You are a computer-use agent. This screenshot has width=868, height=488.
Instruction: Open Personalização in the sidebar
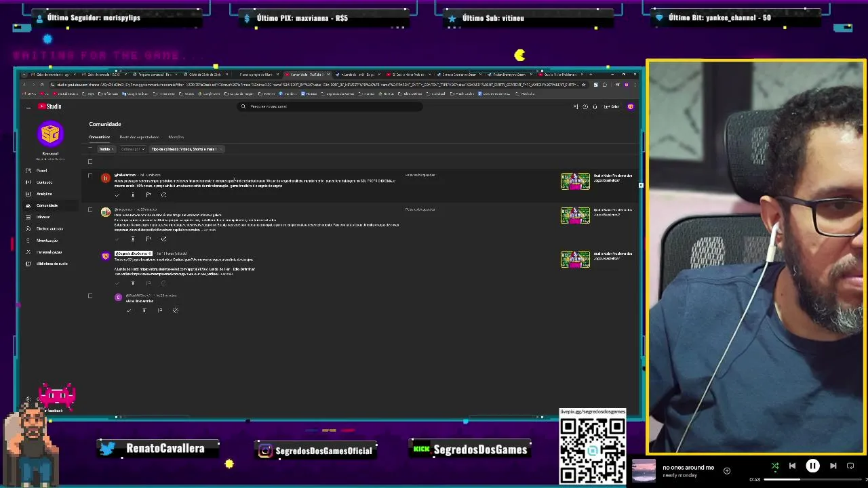click(49, 252)
